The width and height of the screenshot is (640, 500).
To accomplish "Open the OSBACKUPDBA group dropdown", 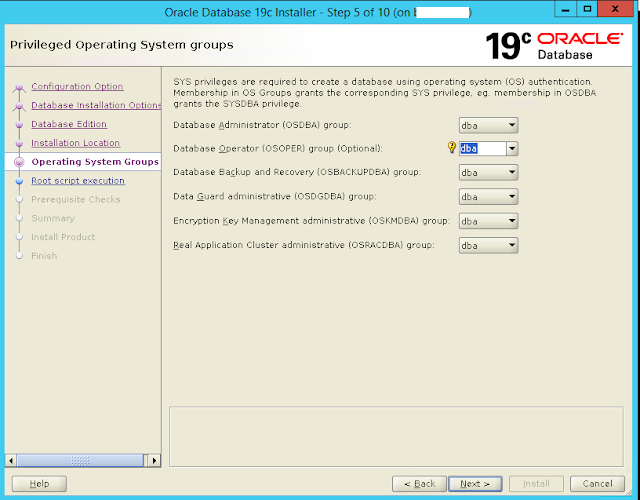I will [x=488, y=172].
